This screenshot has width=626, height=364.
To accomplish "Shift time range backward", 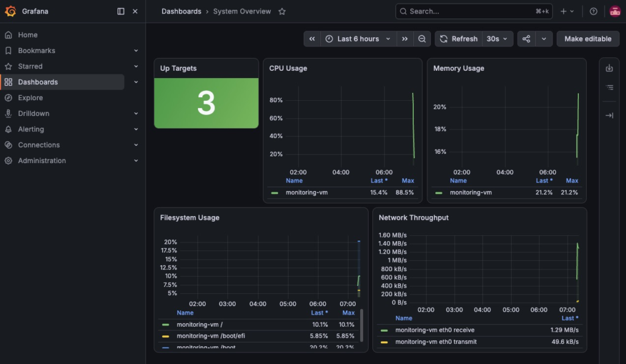I will coord(312,38).
